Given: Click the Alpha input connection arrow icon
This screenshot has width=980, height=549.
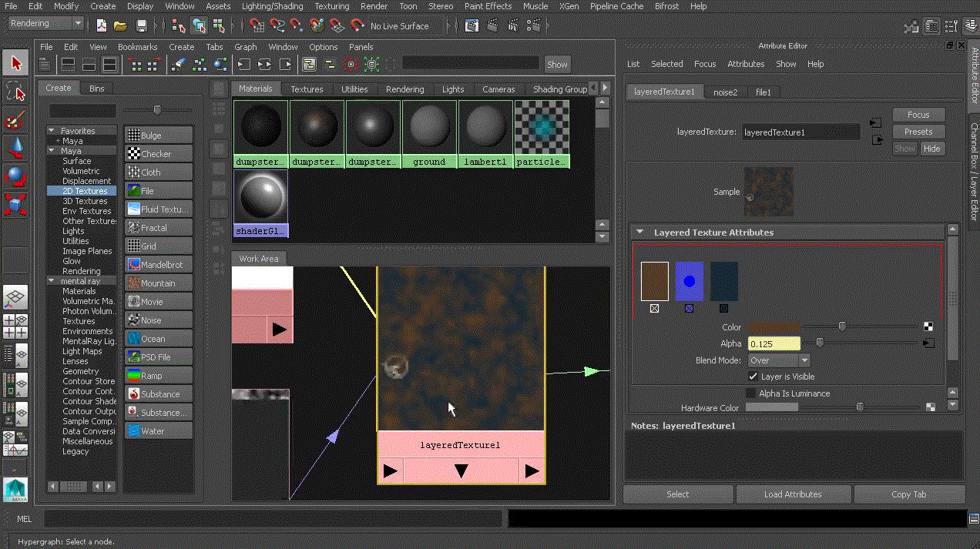Looking at the screenshot, I should tap(928, 343).
